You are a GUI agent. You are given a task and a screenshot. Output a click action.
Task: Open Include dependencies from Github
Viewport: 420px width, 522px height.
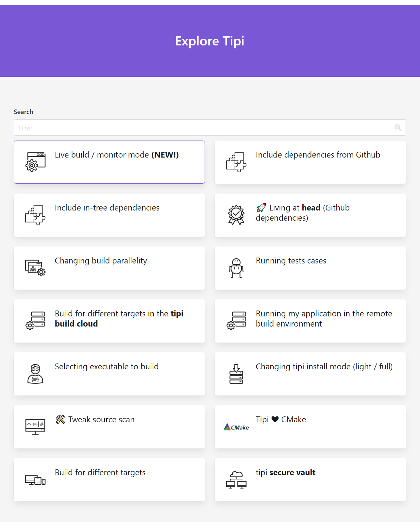point(318,155)
